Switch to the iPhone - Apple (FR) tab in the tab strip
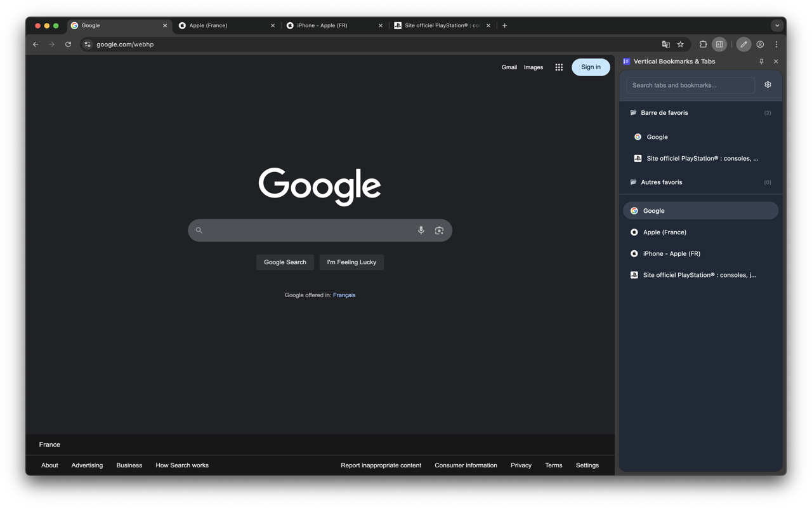Viewport: 812px width, 508px height. (334, 25)
